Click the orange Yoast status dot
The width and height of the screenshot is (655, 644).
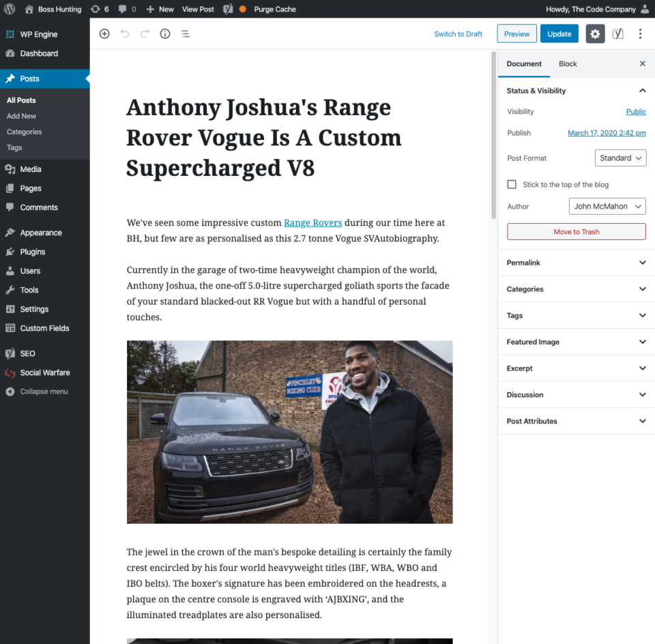pyautogui.click(x=243, y=9)
